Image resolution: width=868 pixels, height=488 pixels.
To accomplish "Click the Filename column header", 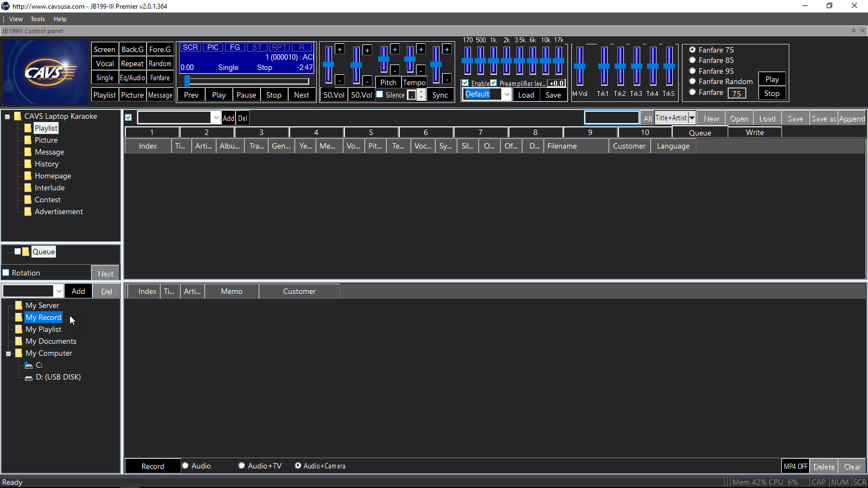I will click(576, 146).
